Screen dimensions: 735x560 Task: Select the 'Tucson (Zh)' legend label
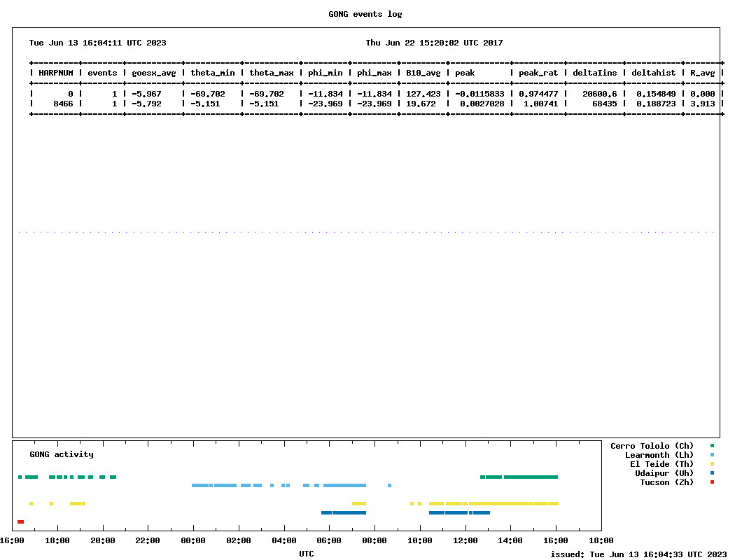coord(666,482)
